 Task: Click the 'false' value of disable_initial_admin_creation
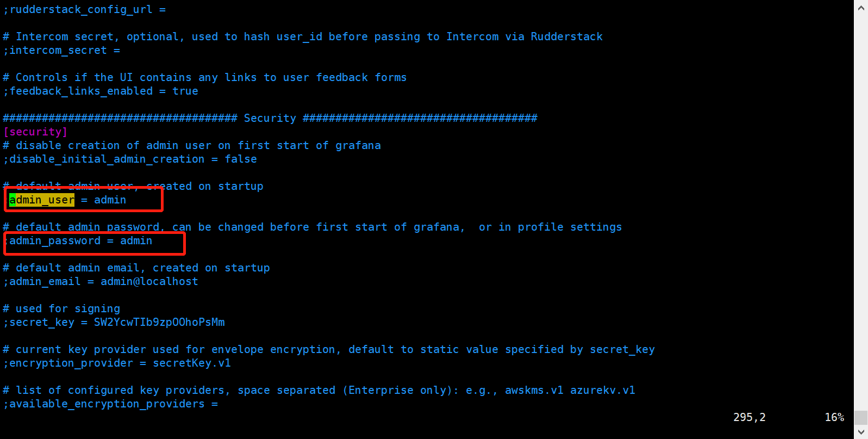pyautogui.click(x=241, y=159)
